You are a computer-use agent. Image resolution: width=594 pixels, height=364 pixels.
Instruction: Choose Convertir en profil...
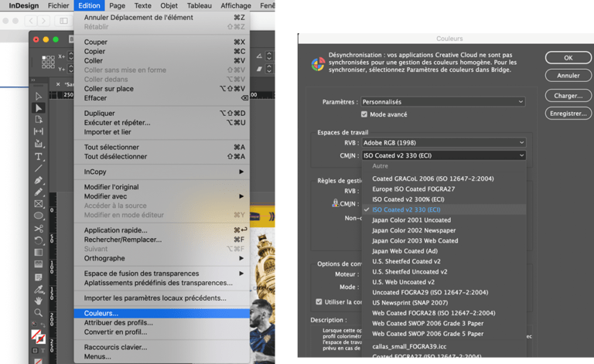[162, 332]
